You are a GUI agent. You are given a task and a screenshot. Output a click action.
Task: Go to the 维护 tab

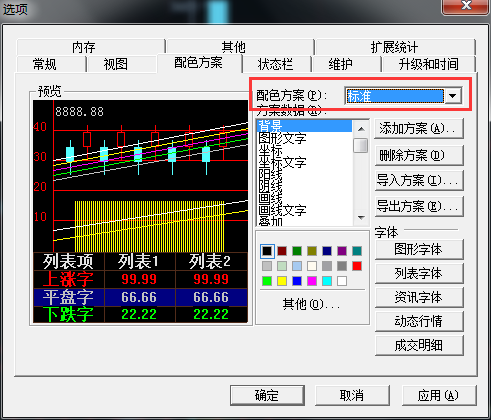pos(347,64)
